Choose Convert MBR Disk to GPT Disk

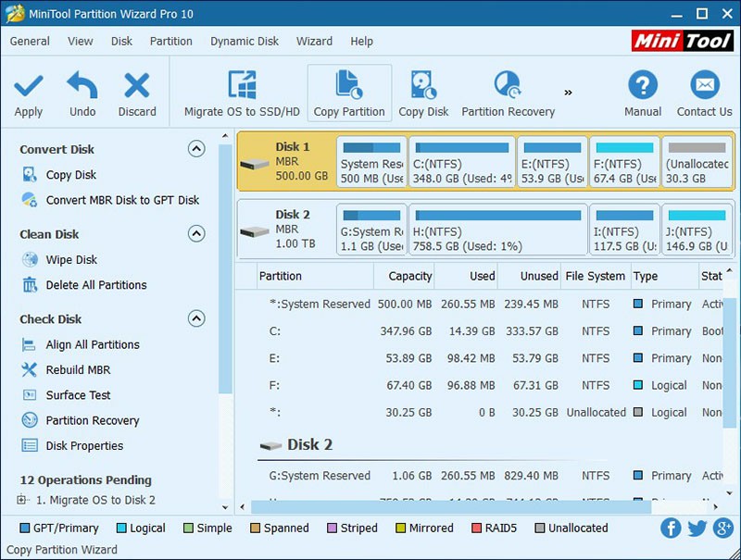122,200
